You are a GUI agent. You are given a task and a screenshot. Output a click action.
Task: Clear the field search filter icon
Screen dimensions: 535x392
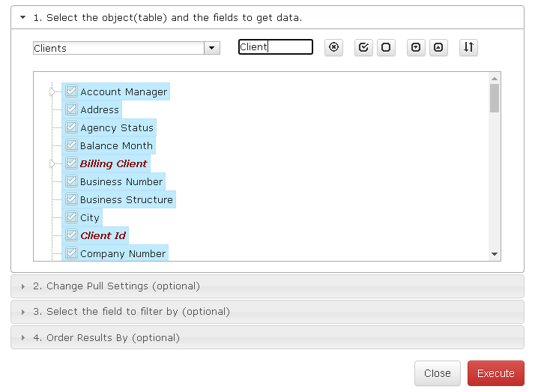pos(333,47)
